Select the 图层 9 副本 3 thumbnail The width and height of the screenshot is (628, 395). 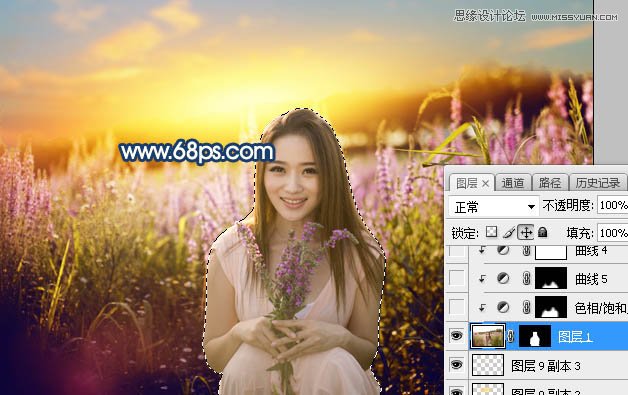point(488,365)
